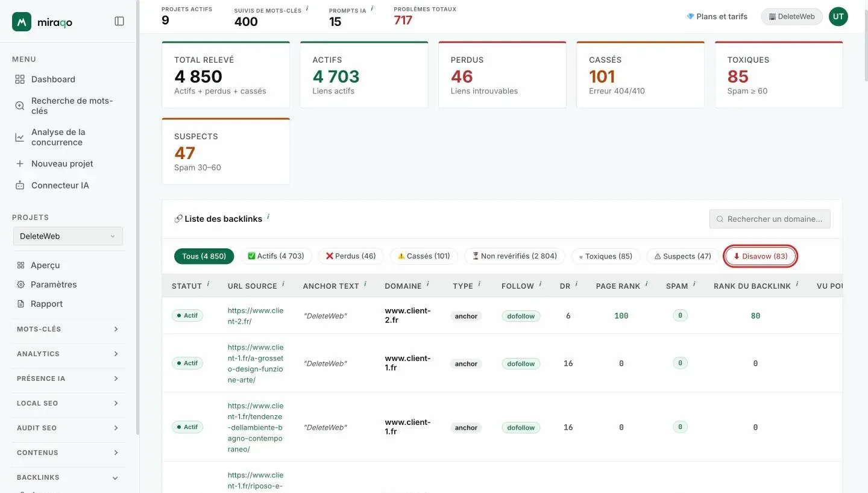
Task: Select the Tous (4 850) filter tab
Action: 204,256
